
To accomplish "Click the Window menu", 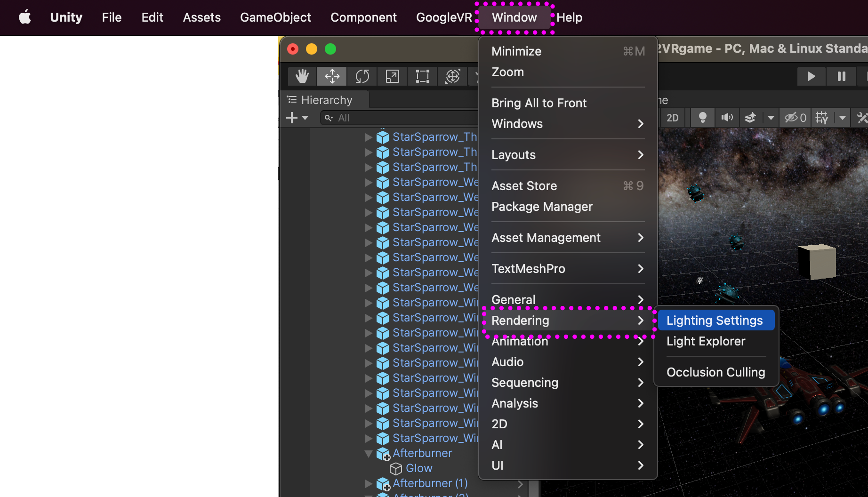I will pos(514,17).
